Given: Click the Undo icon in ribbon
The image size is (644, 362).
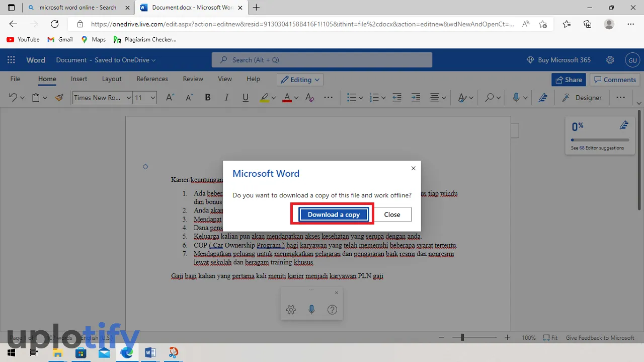Looking at the screenshot, I should pyautogui.click(x=13, y=98).
